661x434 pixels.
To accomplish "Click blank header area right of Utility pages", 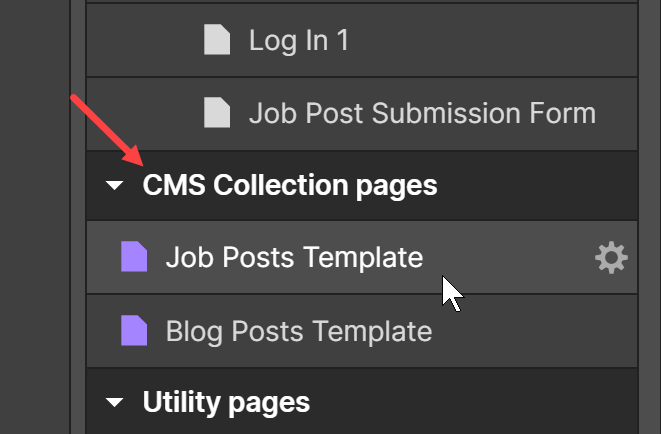I will pyautogui.click(x=472, y=402).
